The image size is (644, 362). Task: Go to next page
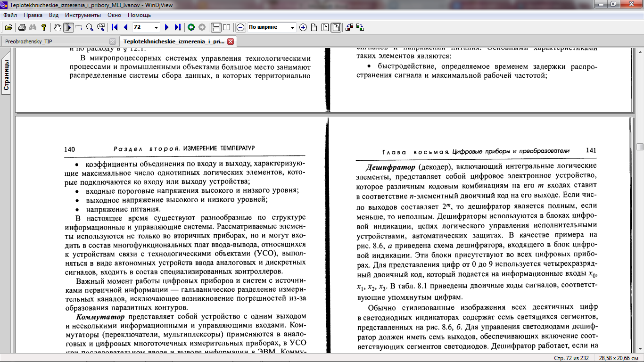[x=166, y=27]
